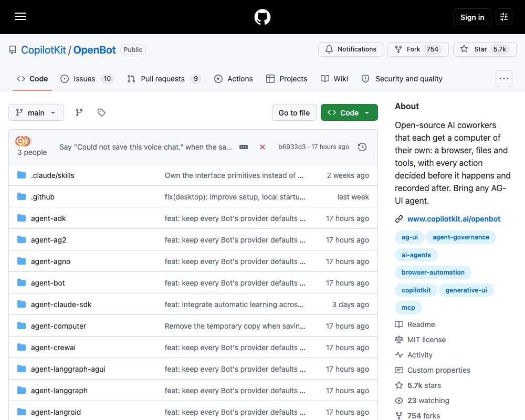This screenshot has width=525, height=420.
Task: Fork the repository
Action: pyautogui.click(x=418, y=49)
